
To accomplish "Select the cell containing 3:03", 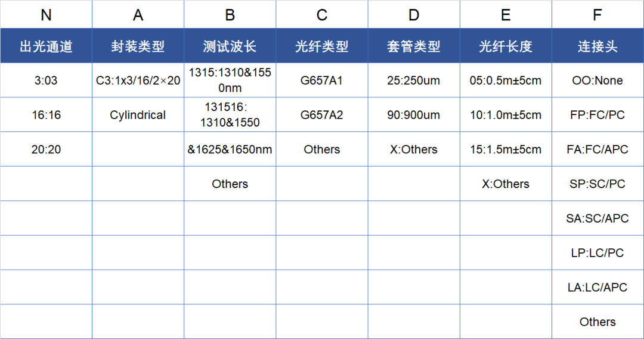I will click(x=46, y=81).
